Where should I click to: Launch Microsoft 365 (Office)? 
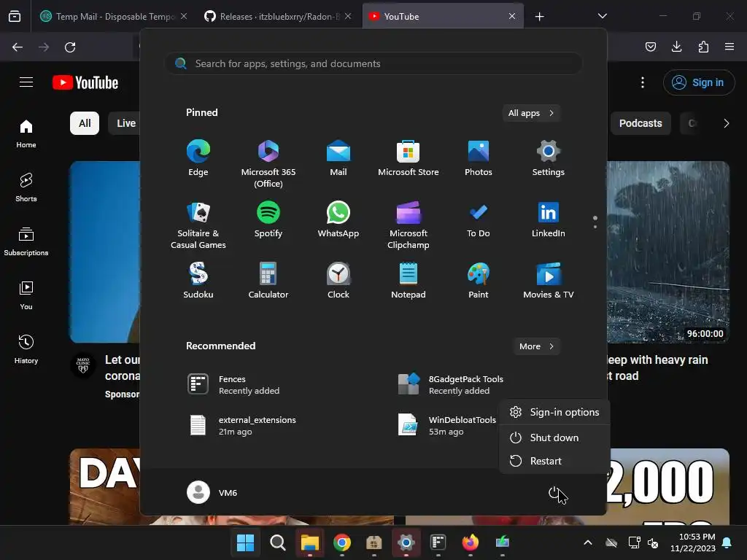pyautogui.click(x=268, y=163)
